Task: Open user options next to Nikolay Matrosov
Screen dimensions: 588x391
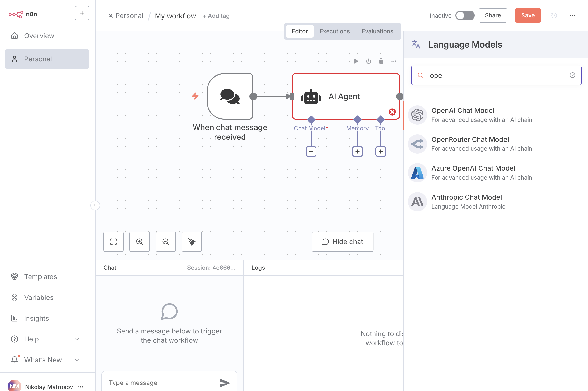Action: 81,386
